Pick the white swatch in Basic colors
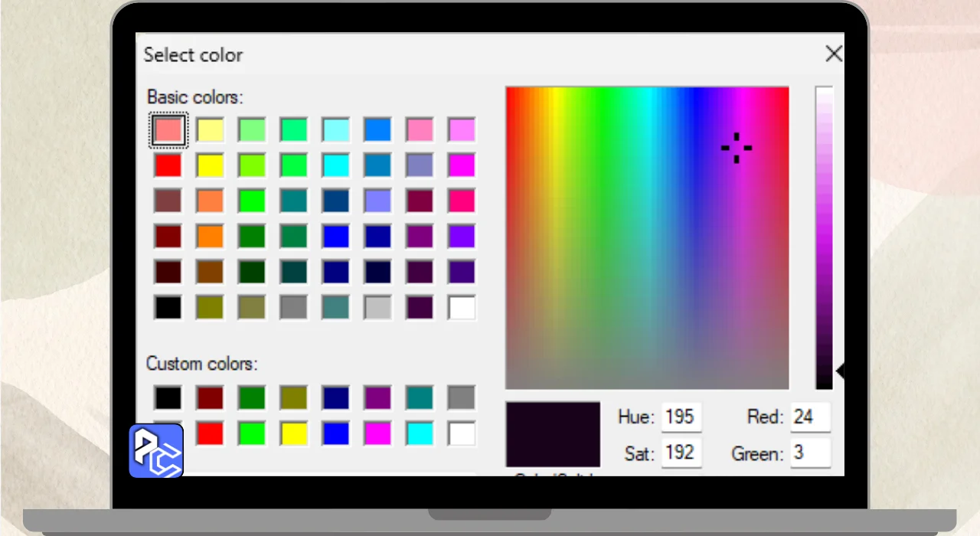 click(x=462, y=307)
